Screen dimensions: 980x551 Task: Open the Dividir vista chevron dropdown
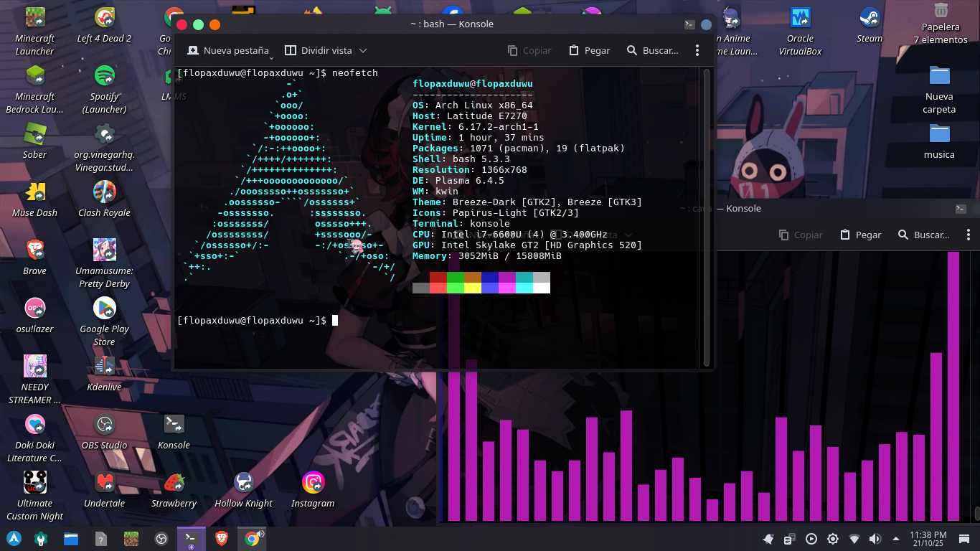(x=363, y=51)
